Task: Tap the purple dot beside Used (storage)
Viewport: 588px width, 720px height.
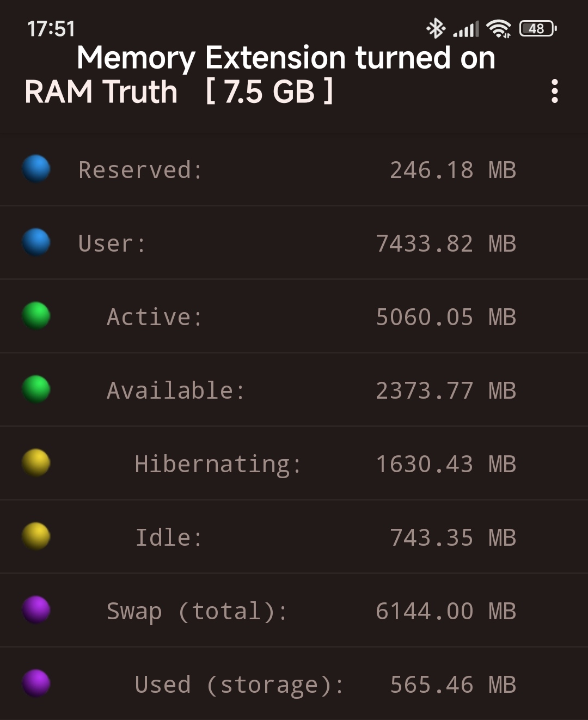Action: click(x=36, y=683)
